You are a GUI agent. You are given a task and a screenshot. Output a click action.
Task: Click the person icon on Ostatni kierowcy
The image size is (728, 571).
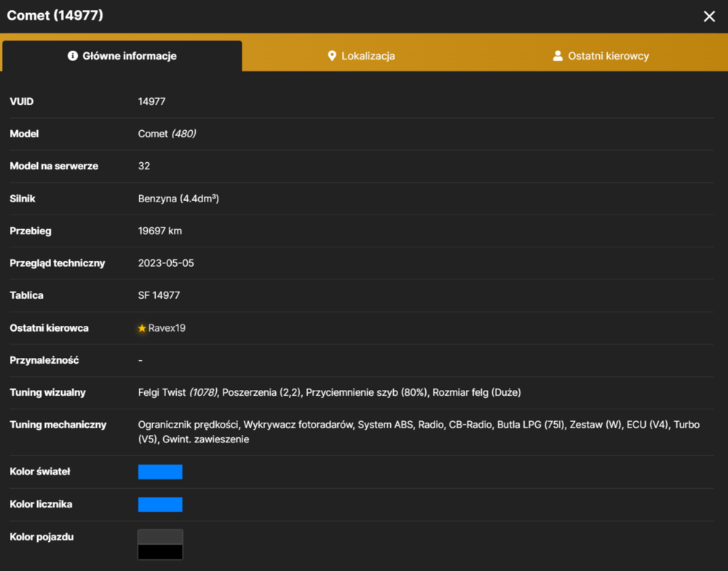pyautogui.click(x=558, y=56)
